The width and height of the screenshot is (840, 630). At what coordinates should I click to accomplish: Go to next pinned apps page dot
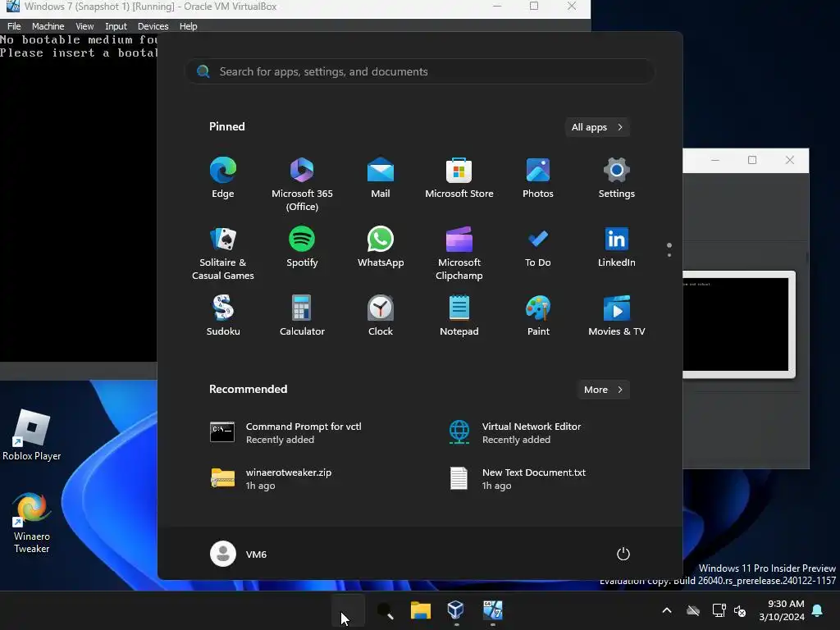tap(669, 255)
